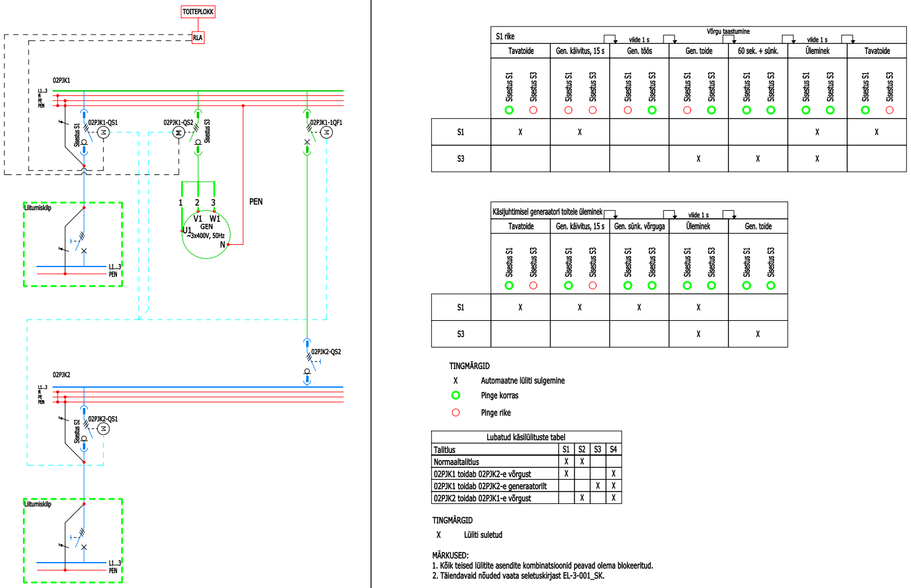Select the Normaaltalitlus row in switching table

(526, 461)
